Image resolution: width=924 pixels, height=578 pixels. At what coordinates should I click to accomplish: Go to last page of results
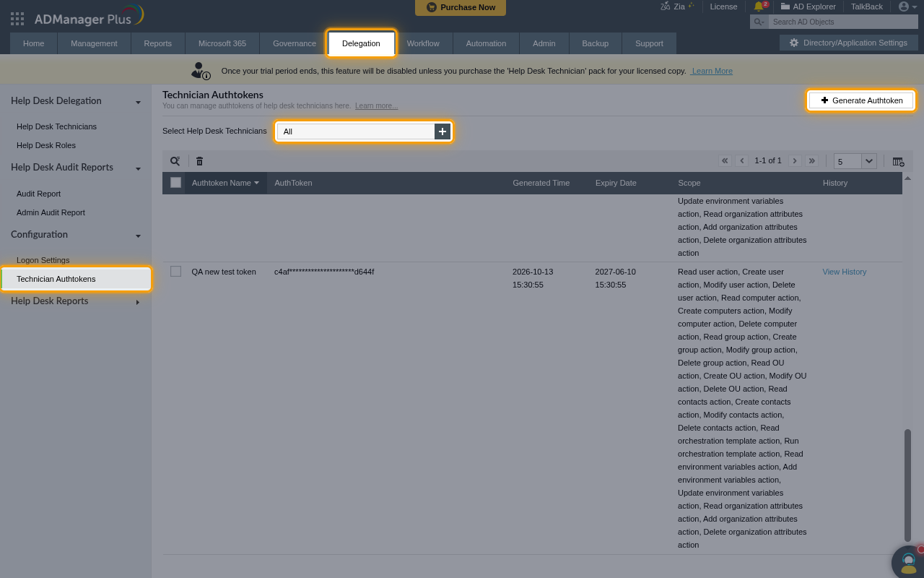pos(812,161)
